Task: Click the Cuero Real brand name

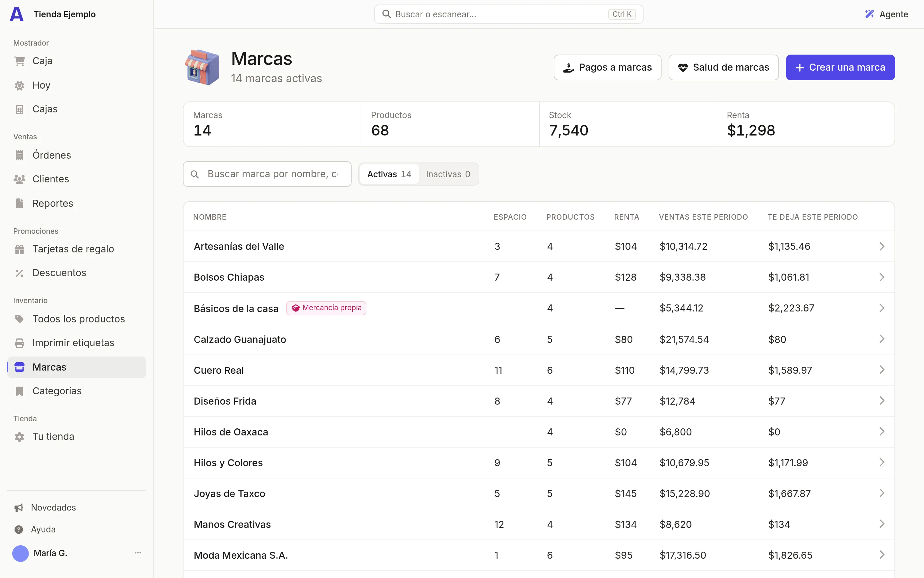Action: click(218, 371)
